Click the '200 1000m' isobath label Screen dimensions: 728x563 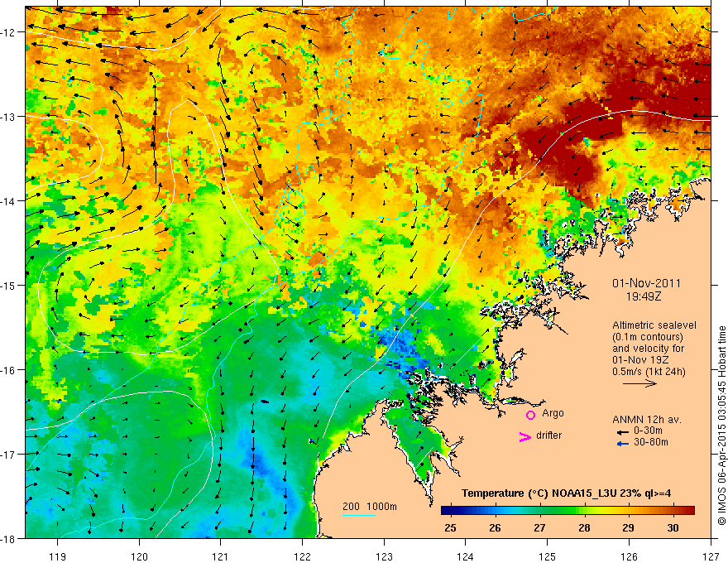[x=370, y=507]
